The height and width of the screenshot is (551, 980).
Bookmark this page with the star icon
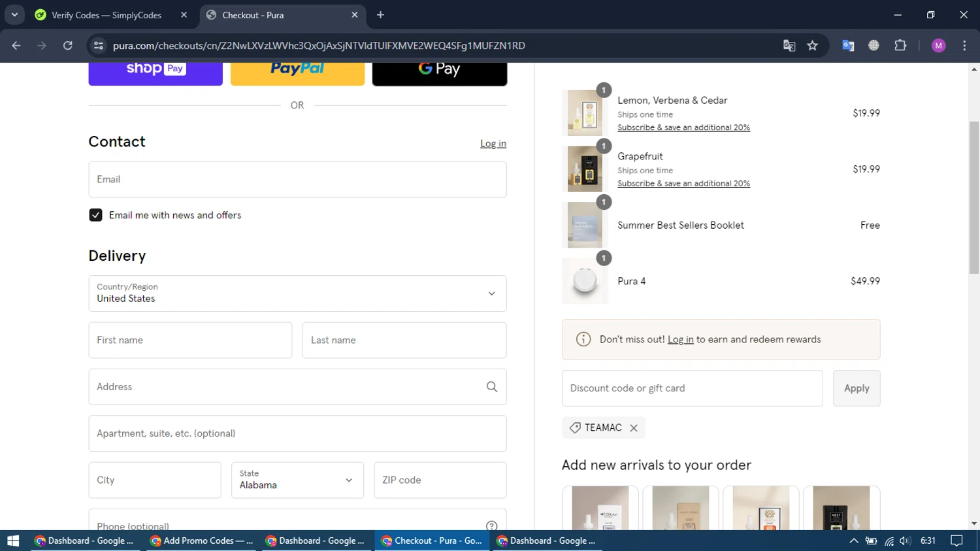[x=813, y=46]
